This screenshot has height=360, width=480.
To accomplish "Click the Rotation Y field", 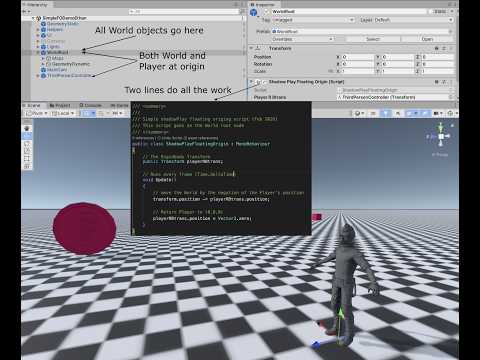I will click(x=397, y=64).
